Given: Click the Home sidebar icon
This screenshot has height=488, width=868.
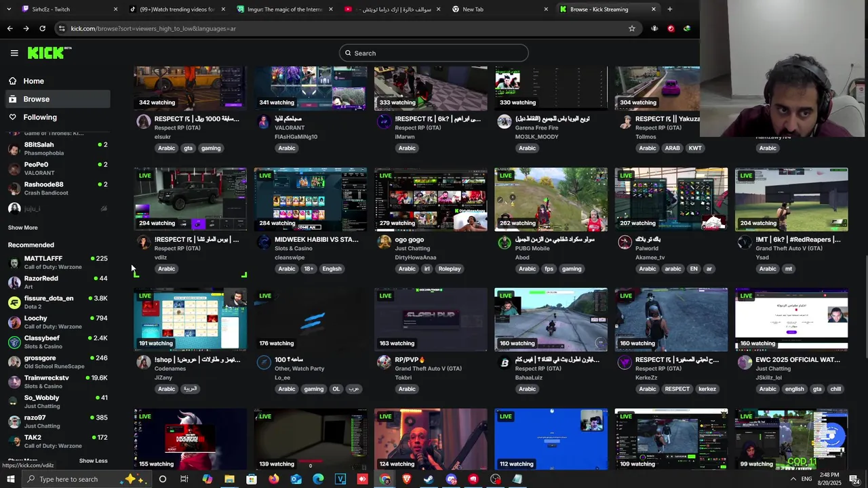Looking at the screenshot, I should (x=12, y=81).
